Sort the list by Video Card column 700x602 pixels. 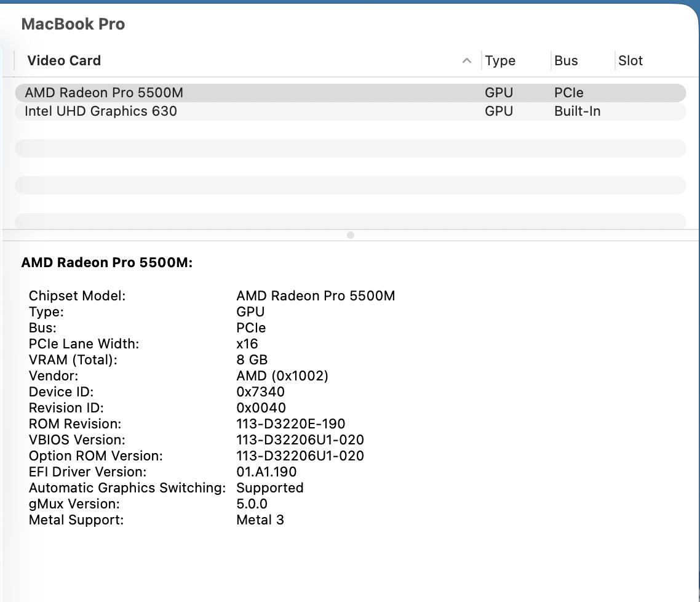[x=64, y=60]
